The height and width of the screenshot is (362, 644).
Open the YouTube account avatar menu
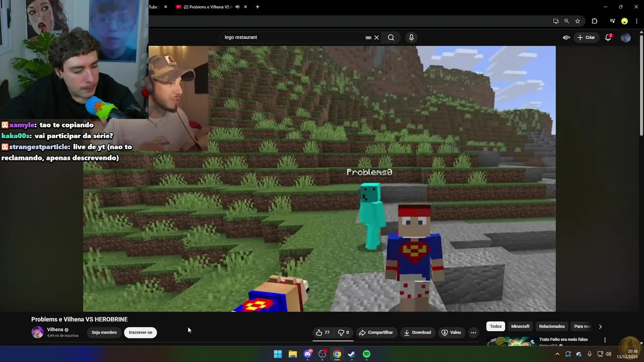coord(625,37)
